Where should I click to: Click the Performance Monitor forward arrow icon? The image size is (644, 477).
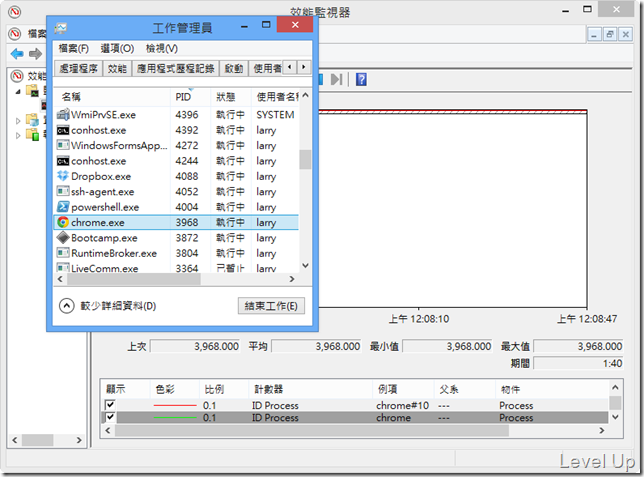(x=35, y=54)
